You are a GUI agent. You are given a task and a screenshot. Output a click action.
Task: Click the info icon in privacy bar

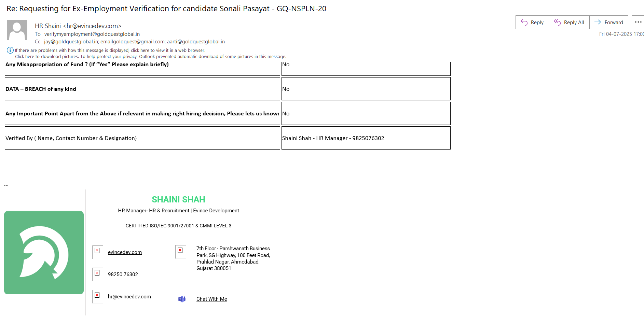[10, 50]
